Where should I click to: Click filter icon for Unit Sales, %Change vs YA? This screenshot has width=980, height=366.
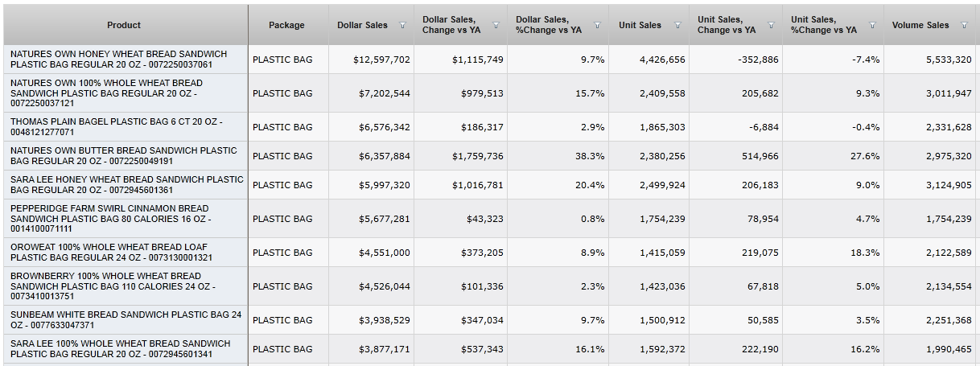[872, 26]
